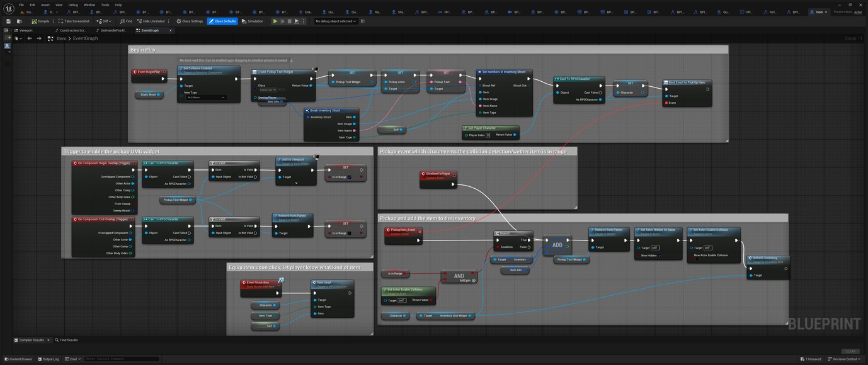The width and height of the screenshot is (868, 365).
Task: Open Class Settings gear icon
Action: pos(179,21)
